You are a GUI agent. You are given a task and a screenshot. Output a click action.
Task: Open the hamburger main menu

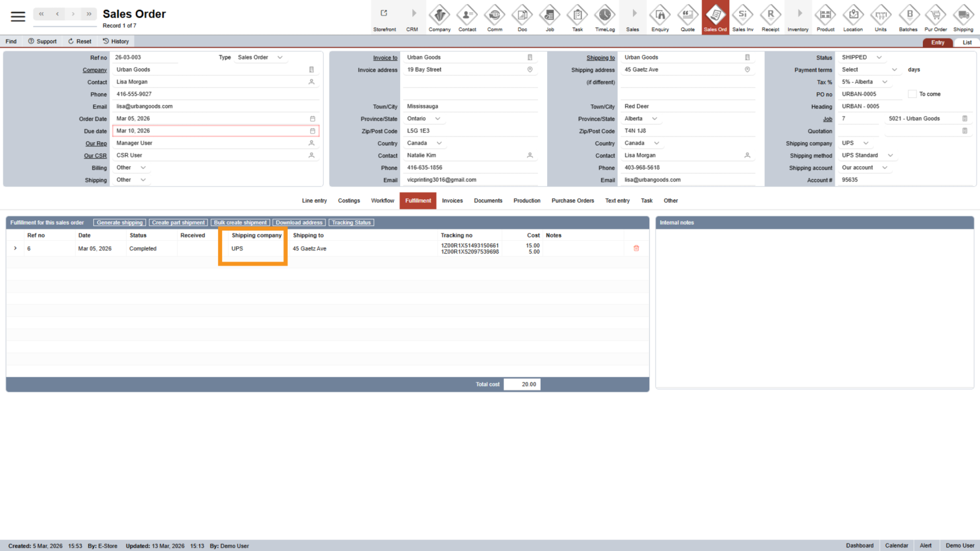(x=18, y=16)
